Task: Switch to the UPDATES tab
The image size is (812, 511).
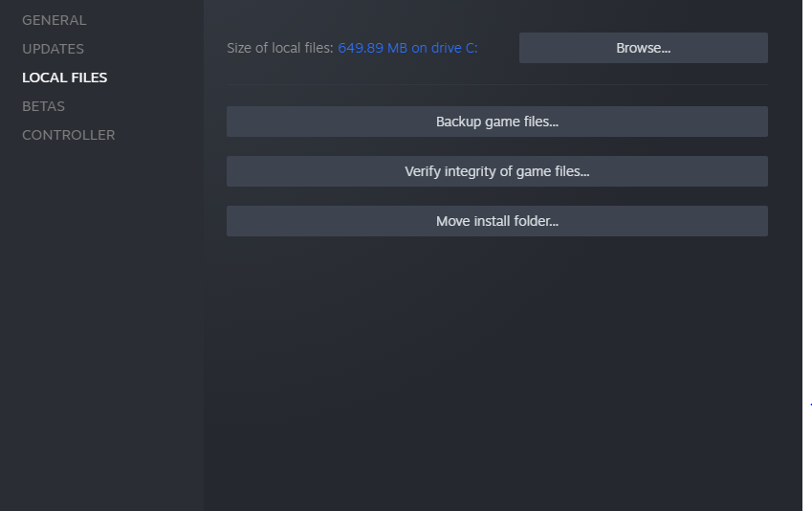Action: [x=53, y=49]
